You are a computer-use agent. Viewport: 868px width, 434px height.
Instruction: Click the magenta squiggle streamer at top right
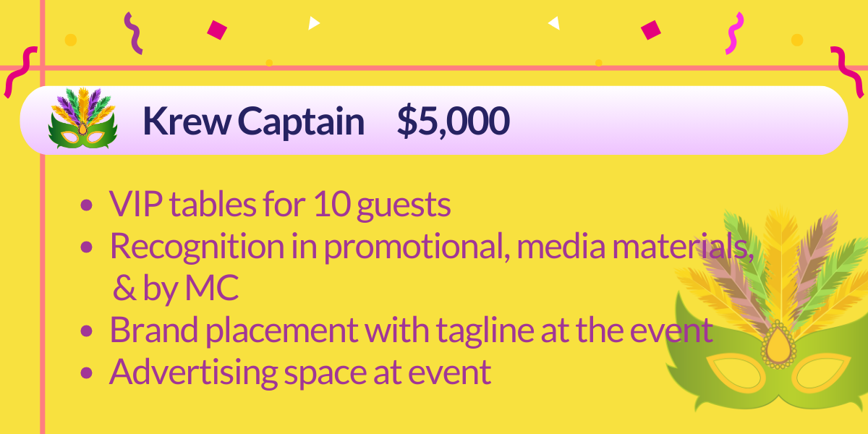tap(736, 33)
